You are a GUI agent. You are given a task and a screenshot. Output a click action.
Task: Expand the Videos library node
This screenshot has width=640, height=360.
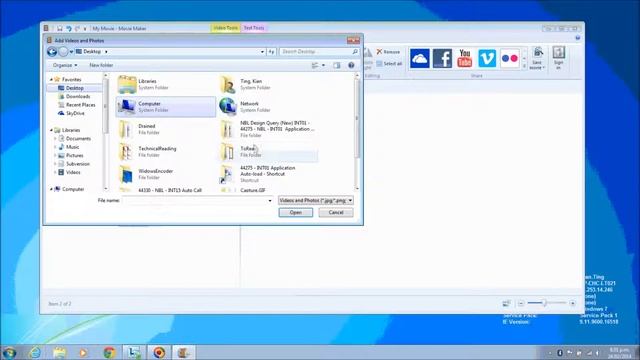pos(55,173)
